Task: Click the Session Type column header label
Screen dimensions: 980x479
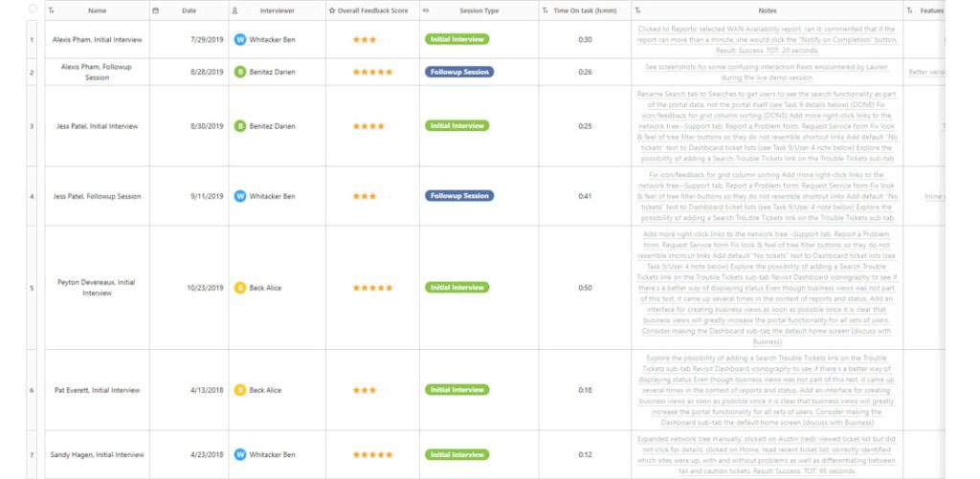Action: point(479,11)
